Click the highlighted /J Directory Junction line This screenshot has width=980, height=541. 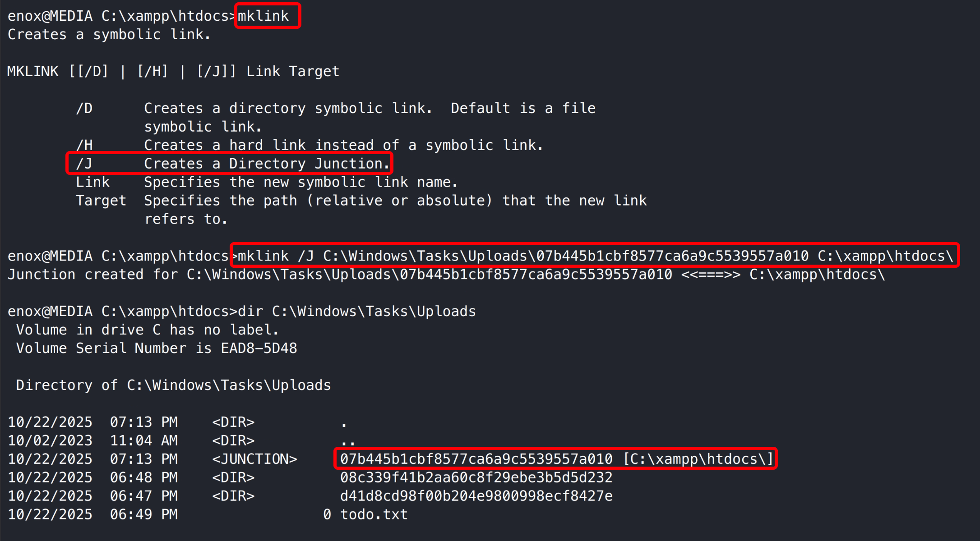coord(230,164)
